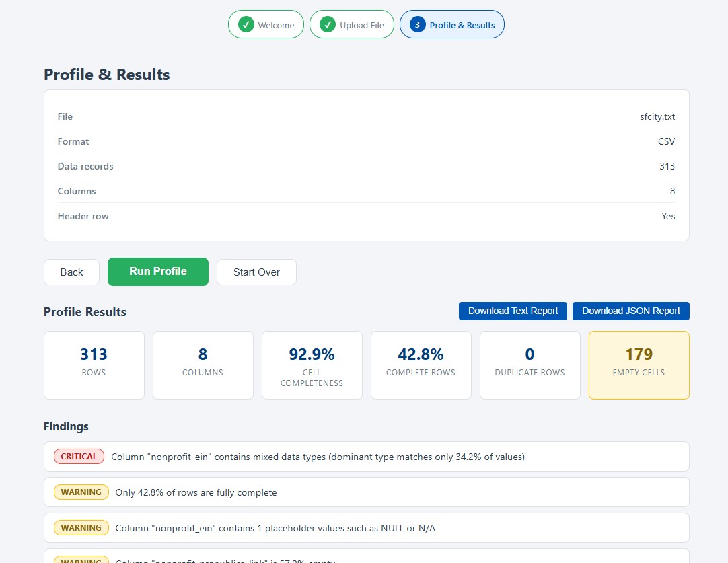The width and height of the screenshot is (728, 563).
Task: Click the 'Data records' label
Action: point(85,166)
